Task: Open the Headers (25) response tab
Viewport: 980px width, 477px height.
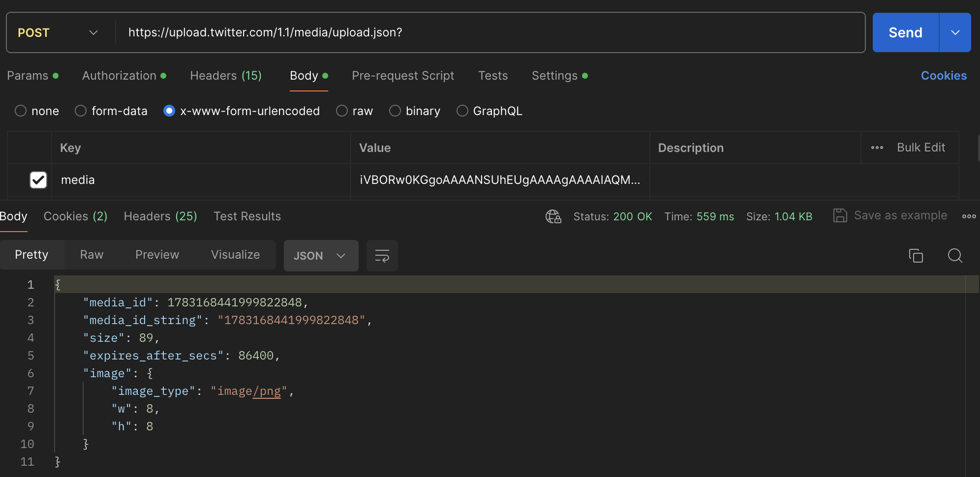Action: pos(160,216)
